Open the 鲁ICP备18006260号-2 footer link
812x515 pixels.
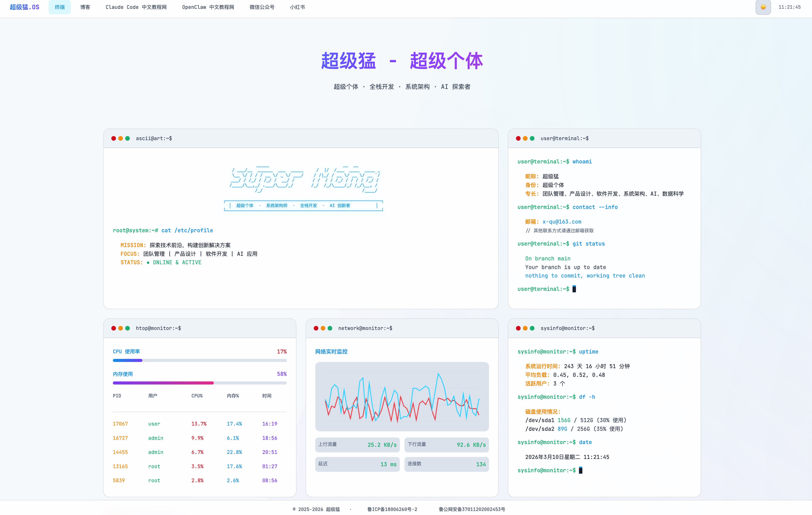tap(392, 509)
